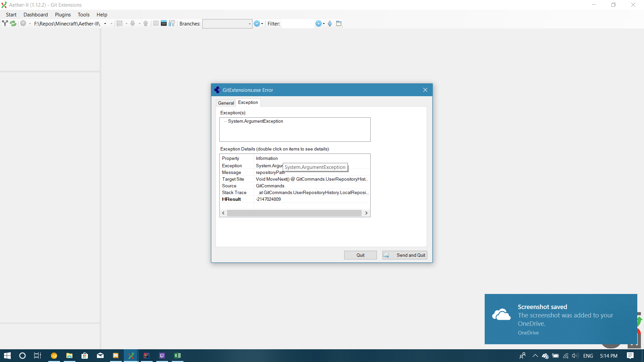Screen dimensions: 644x362
Task: Open the Plugins menu
Action: point(63,14)
